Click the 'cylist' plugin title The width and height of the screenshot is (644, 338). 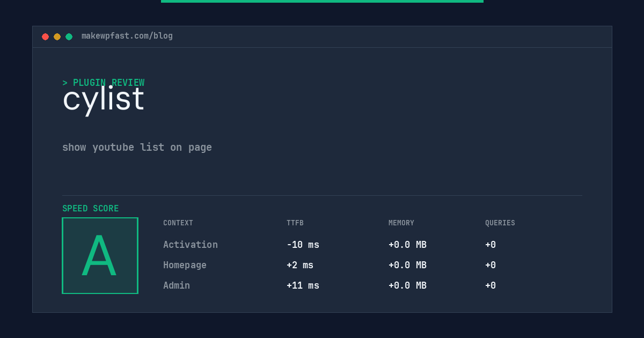(x=104, y=99)
